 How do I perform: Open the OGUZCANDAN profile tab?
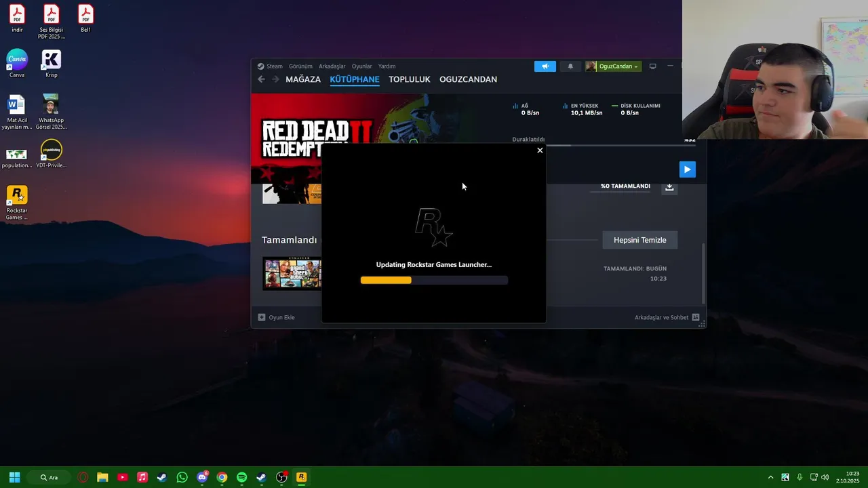[468, 79]
